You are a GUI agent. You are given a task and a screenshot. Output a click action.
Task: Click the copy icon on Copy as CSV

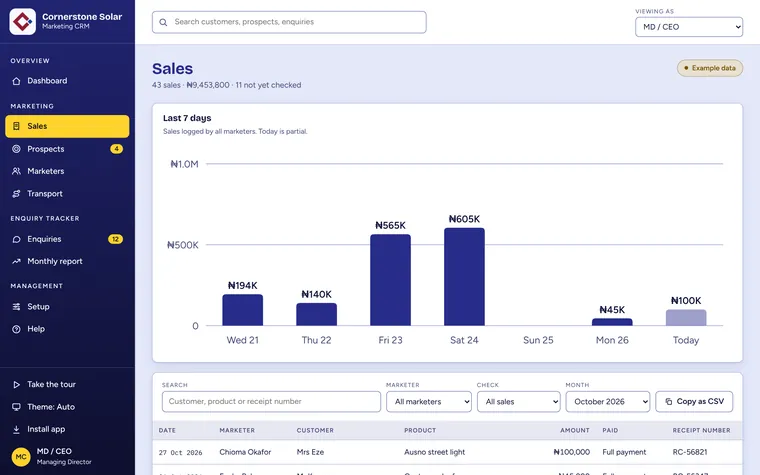tap(669, 401)
